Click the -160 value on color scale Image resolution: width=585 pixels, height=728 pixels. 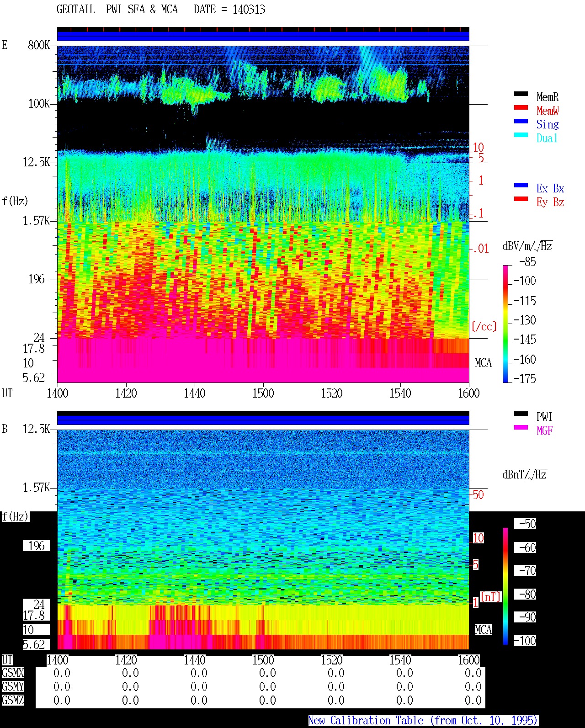point(525,359)
